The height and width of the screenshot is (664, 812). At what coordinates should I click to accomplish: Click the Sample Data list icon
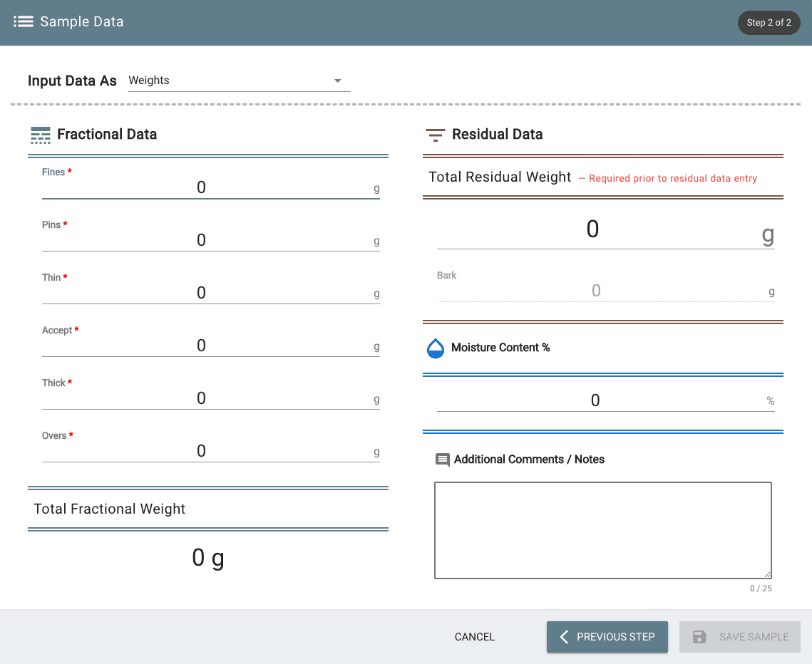click(24, 22)
